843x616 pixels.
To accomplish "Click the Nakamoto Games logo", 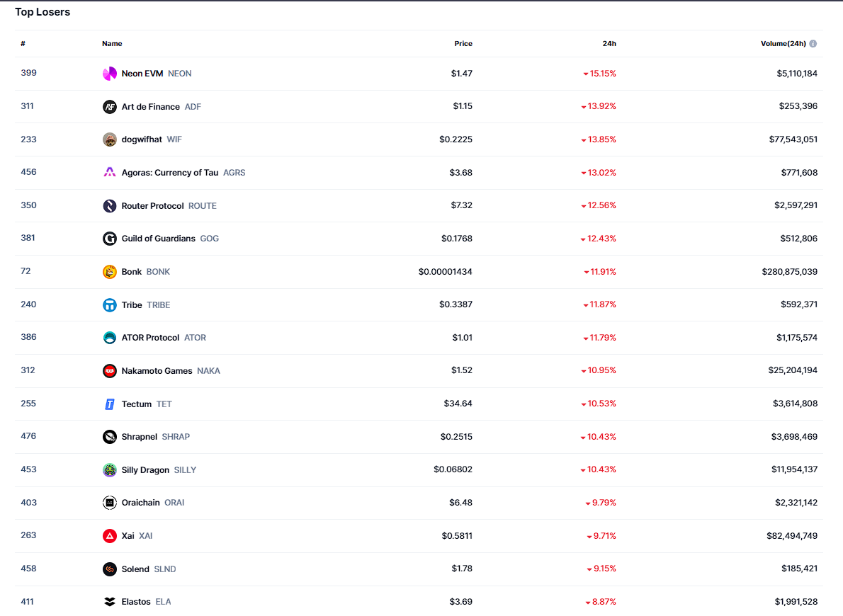I will 110,371.
